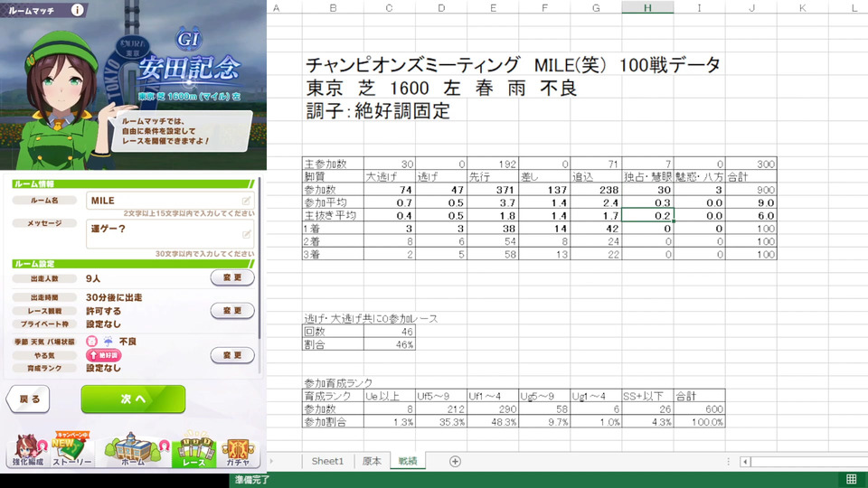Select the 割合 46% cell

pos(389,344)
